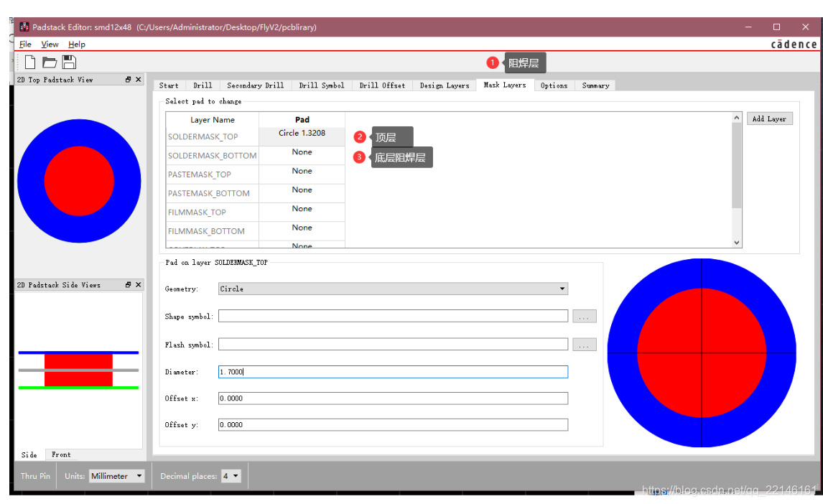Click the Add Layer button

point(769,118)
